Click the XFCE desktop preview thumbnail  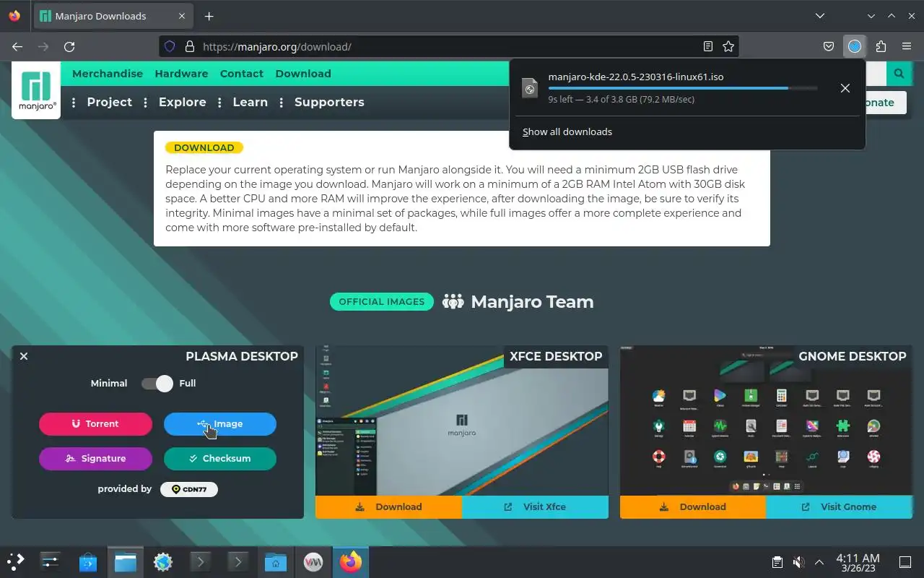point(462,420)
